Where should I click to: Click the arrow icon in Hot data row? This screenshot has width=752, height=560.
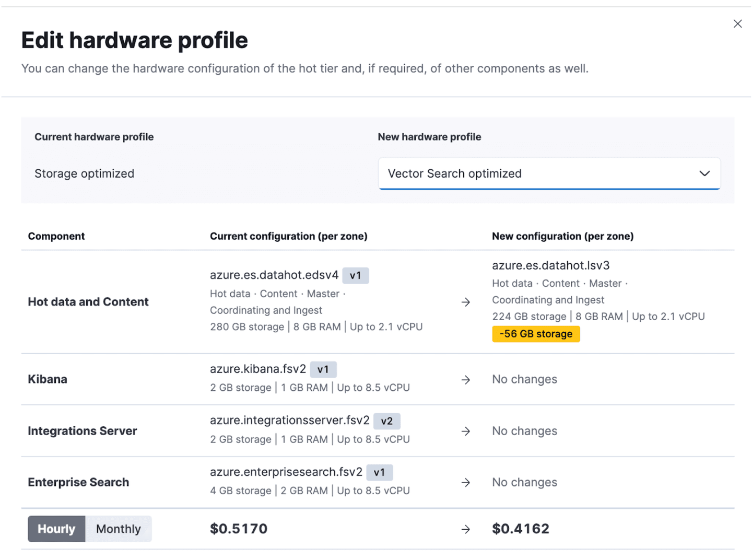[465, 302]
